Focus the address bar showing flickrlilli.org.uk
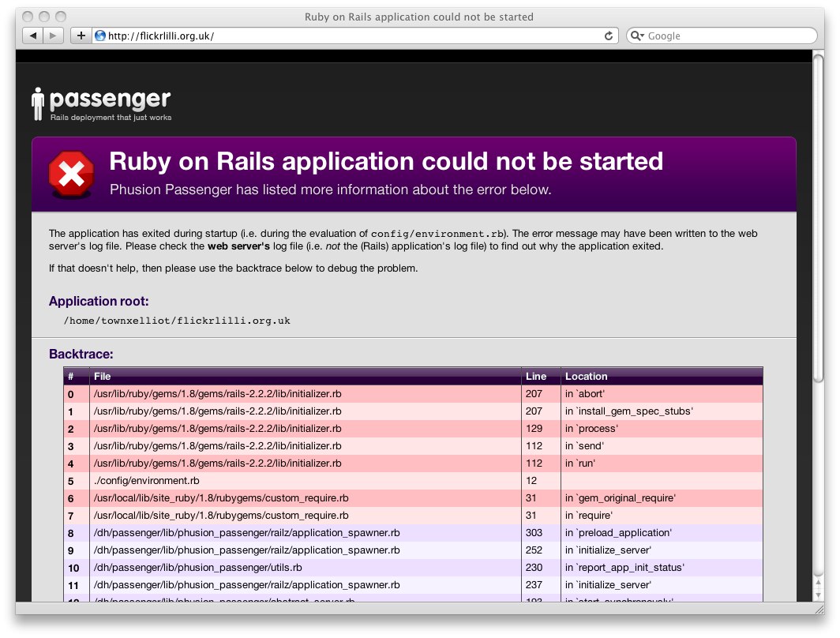Screen dimensions: 840x638 tap(355, 36)
